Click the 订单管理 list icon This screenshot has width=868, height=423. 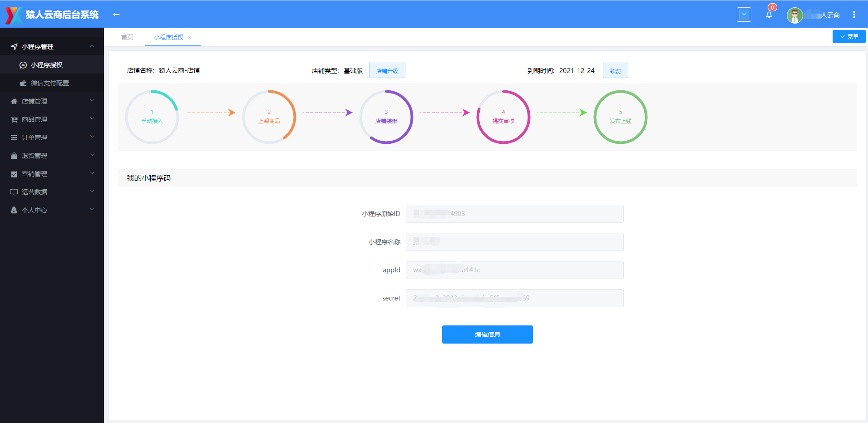click(14, 138)
